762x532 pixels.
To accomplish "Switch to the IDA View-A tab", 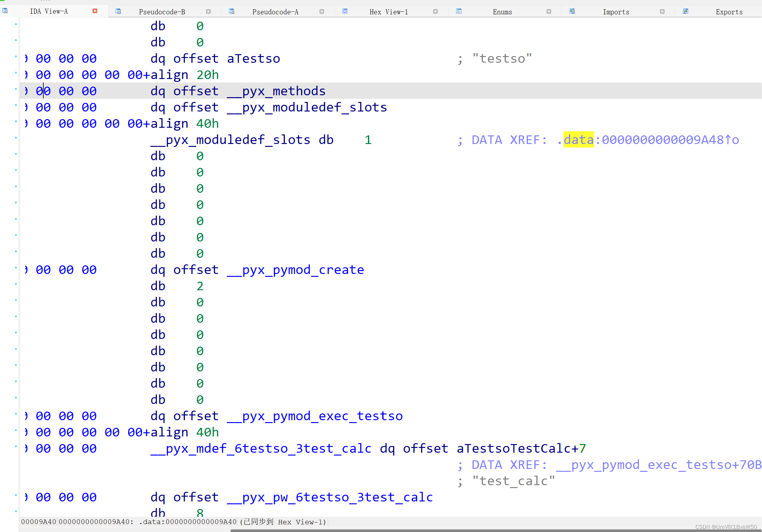I will 49,11.
